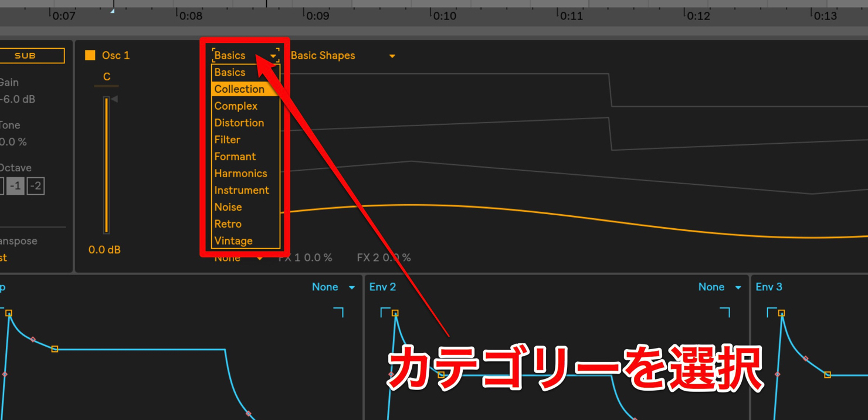
Task: Select the Env 3 sustain breakpoint square
Action: pos(828,375)
